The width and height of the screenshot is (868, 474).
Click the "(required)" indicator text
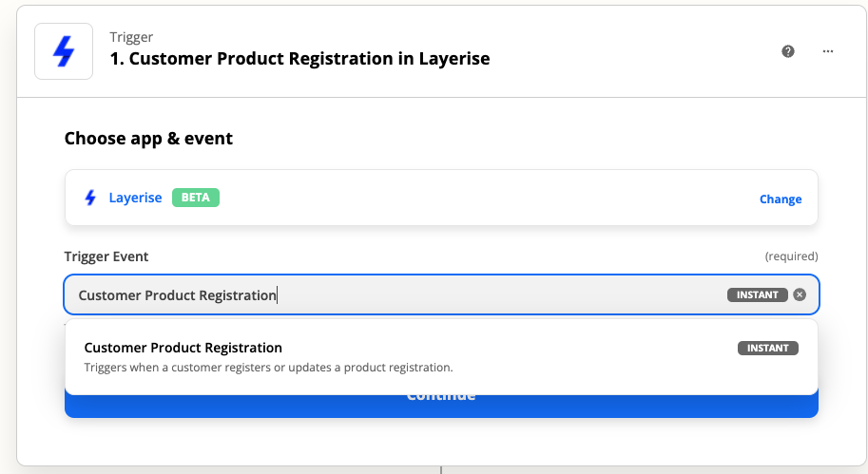click(791, 256)
